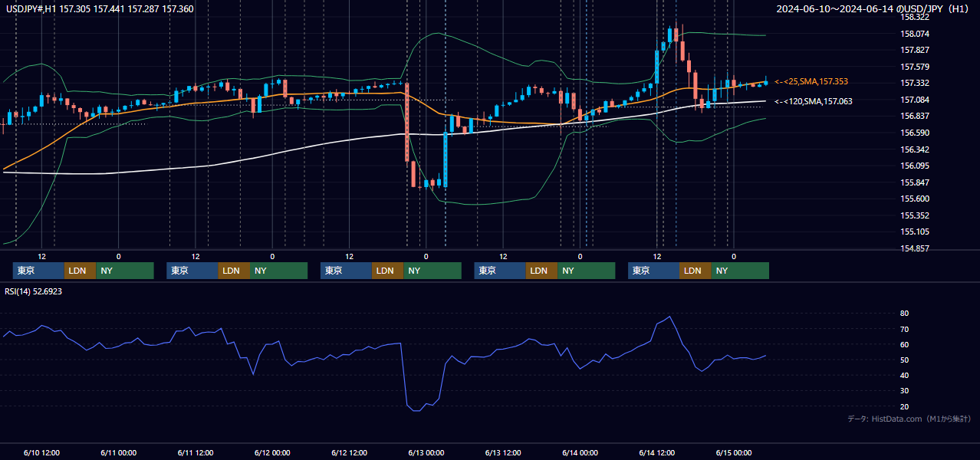
Task: Select price axis value 156.837
Action: pyautogui.click(x=916, y=116)
